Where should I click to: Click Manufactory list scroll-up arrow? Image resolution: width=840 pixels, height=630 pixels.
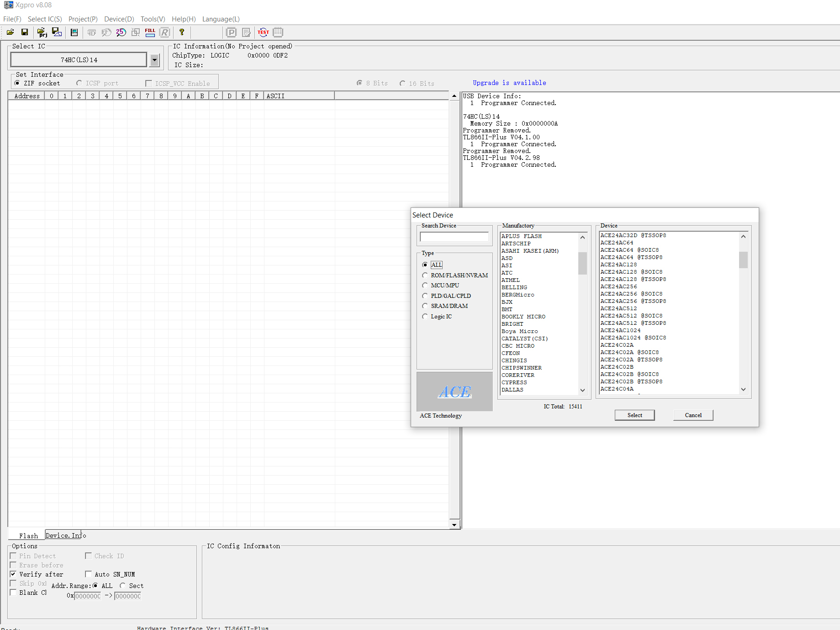click(x=582, y=238)
